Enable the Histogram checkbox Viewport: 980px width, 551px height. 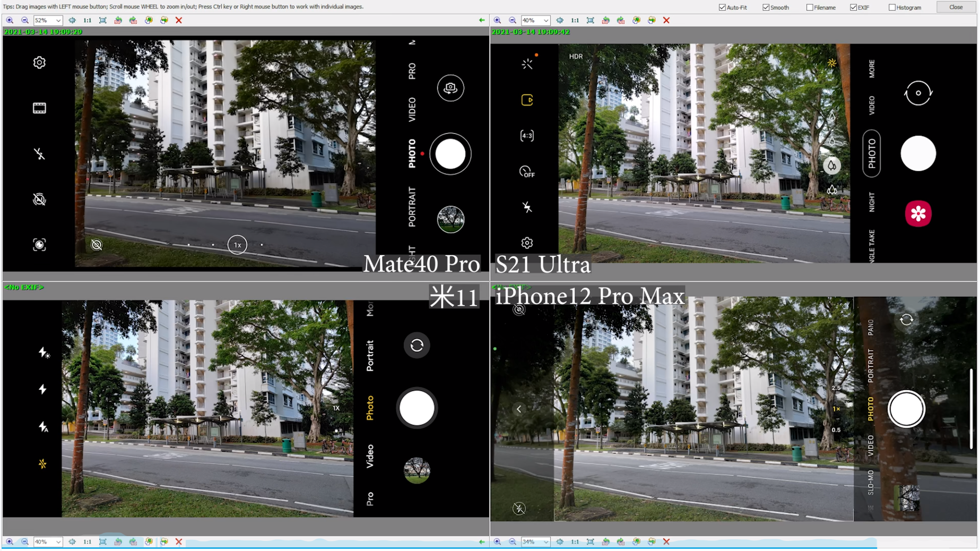point(892,7)
